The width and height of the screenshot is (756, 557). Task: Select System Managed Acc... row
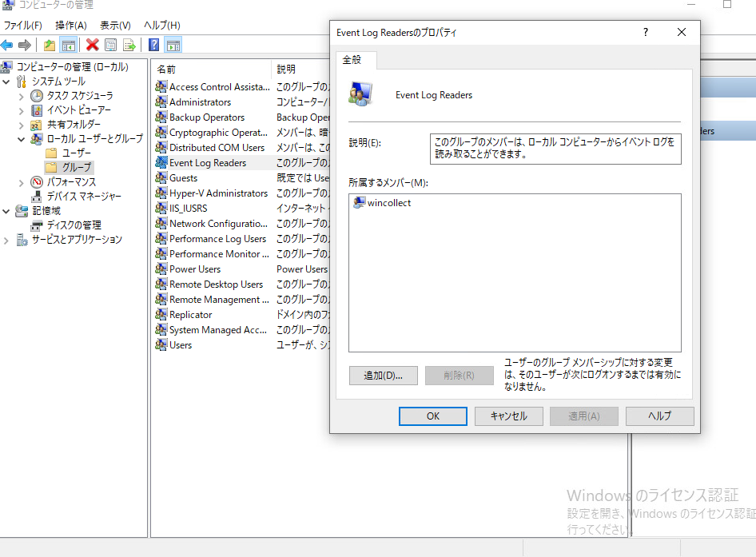(241, 330)
